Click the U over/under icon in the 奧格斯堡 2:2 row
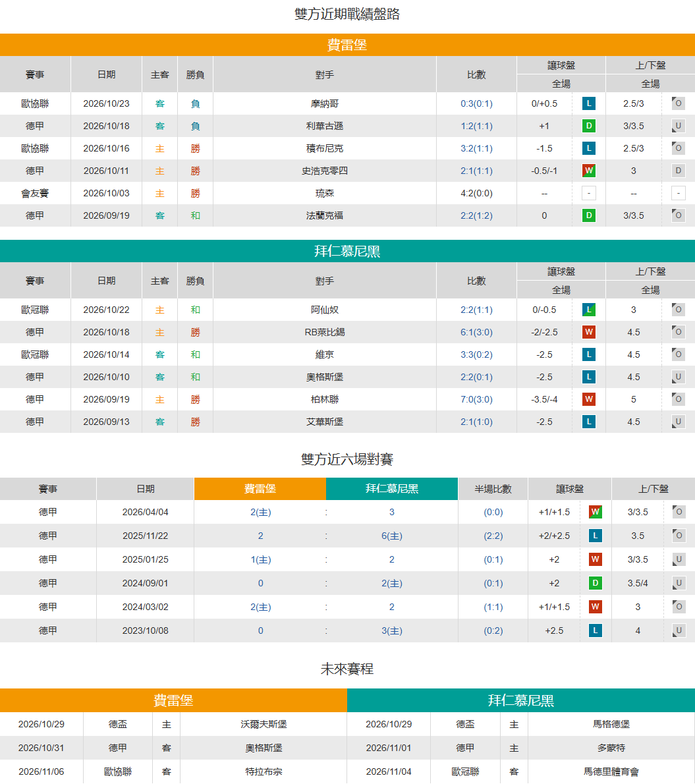Image resolution: width=695 pixels, height=784 pixels. 678,377
